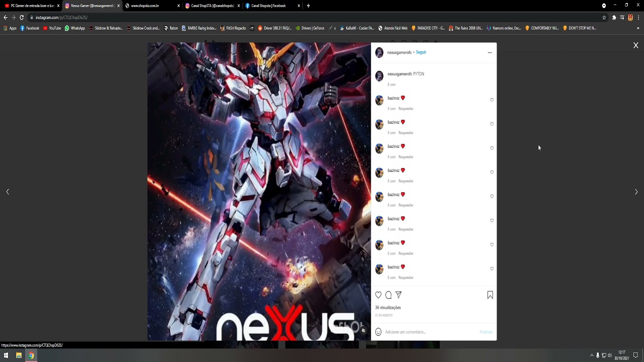Open the Chrome tab search dropdown
The height and width of the screenshot is (362, 644).
[604, 6]
